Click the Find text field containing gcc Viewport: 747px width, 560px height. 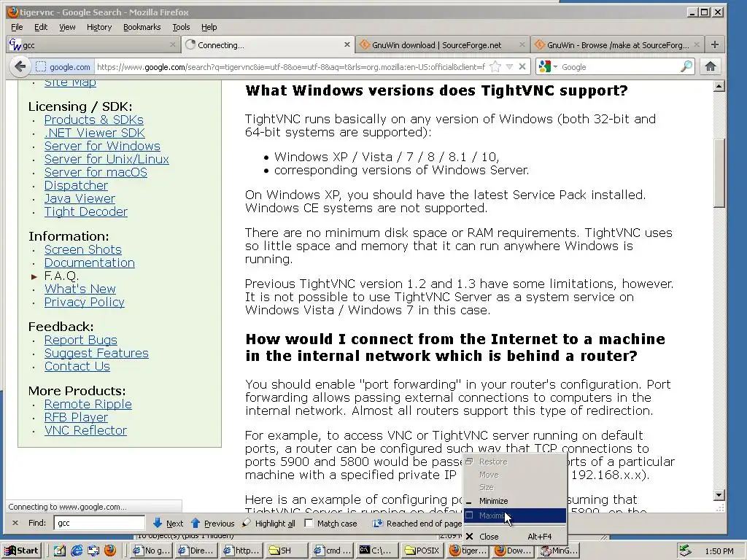tap(99, 523)
